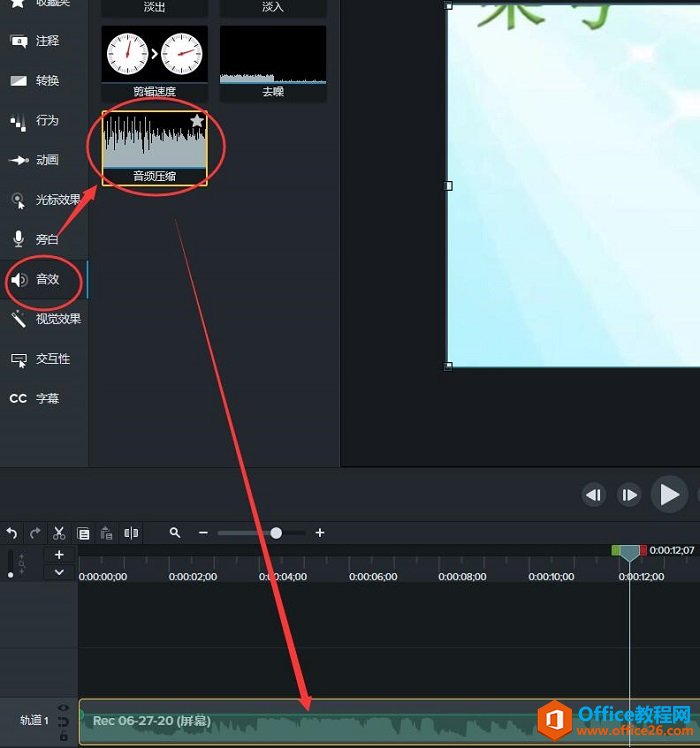Click the plus zoom-in button
This screenshot has width=700, height=748.
(320, 533)
